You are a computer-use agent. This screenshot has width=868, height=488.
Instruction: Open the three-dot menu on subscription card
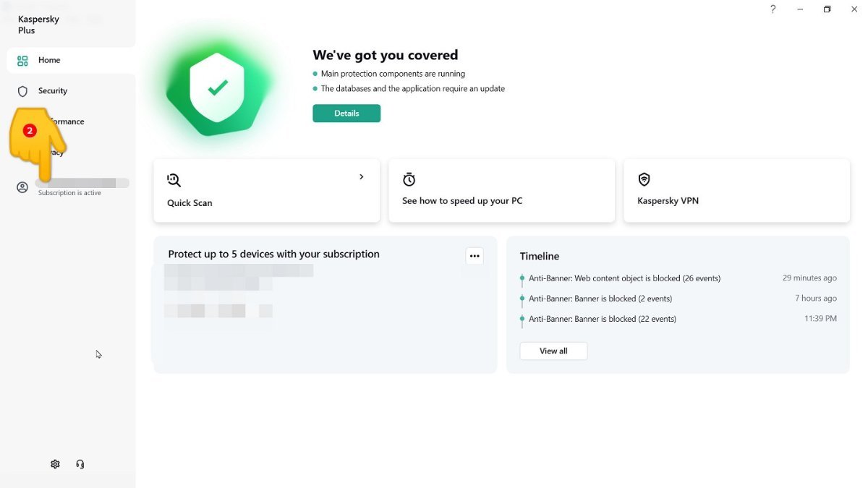475,255
